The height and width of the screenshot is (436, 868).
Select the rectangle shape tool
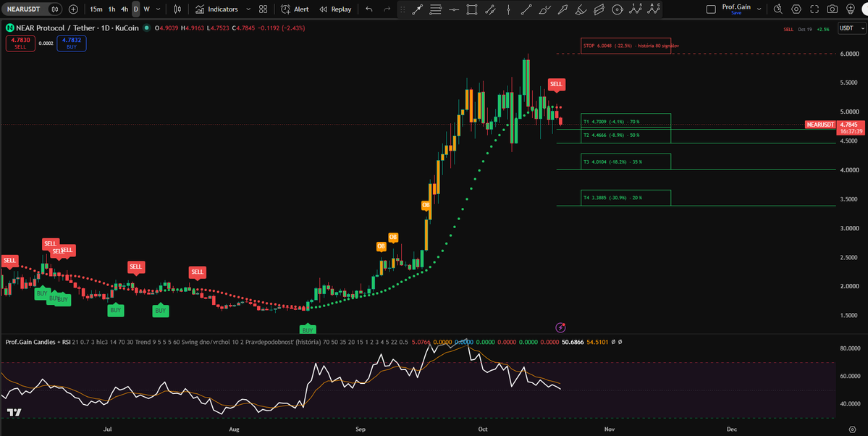click(x=471, y=9)
